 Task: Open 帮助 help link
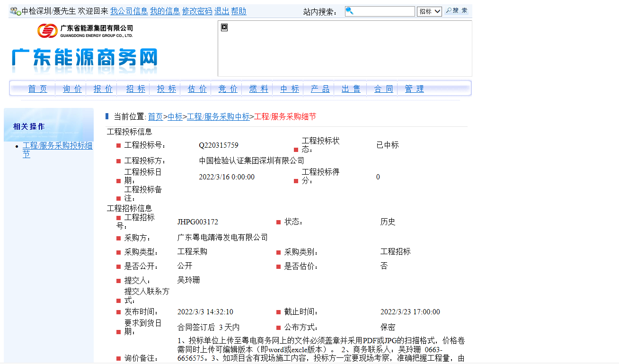pyautogui.click(x=239, y=11)
